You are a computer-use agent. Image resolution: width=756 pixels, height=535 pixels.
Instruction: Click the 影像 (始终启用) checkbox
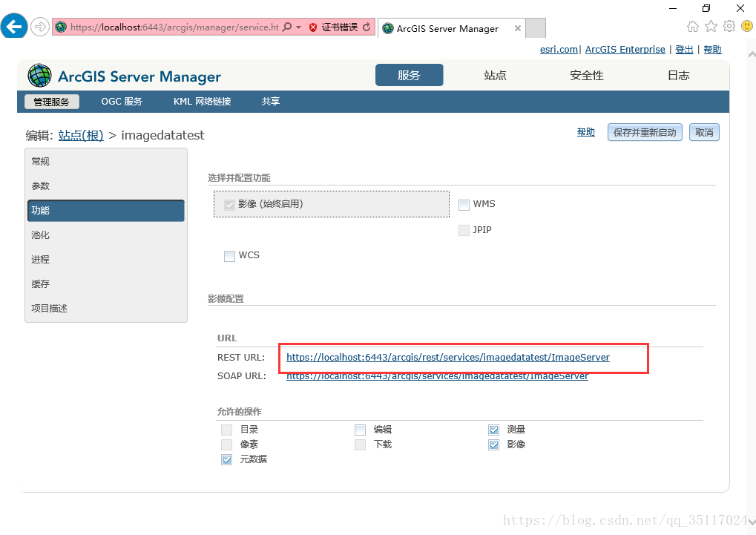pyautogui.click(x=229, y=205)
